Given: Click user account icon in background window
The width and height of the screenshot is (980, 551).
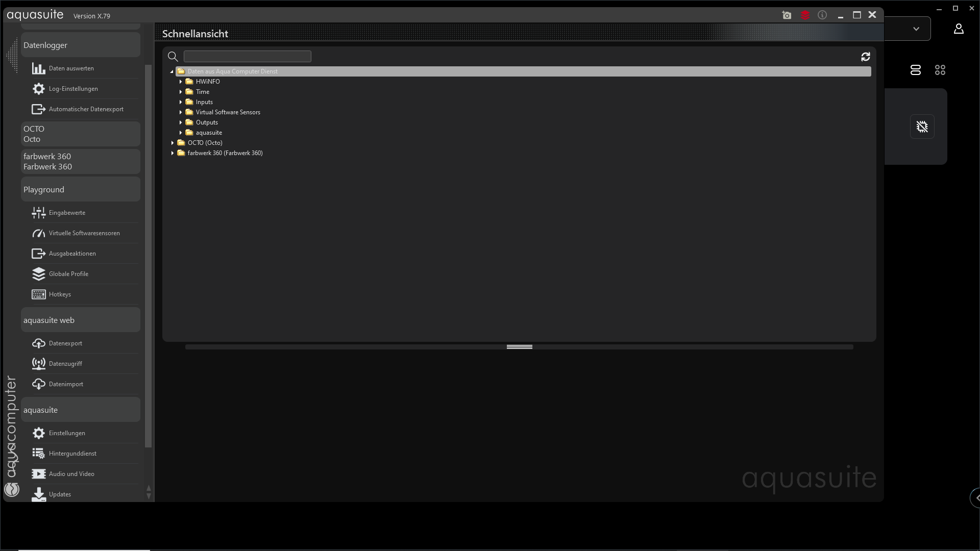Looking at the screenshot, I should (x=959, y=29).
